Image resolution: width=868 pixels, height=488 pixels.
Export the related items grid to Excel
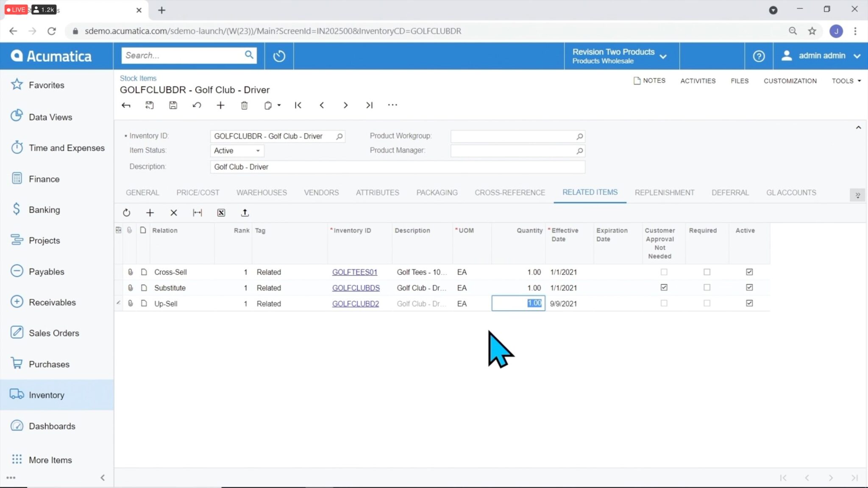(221, 213)
